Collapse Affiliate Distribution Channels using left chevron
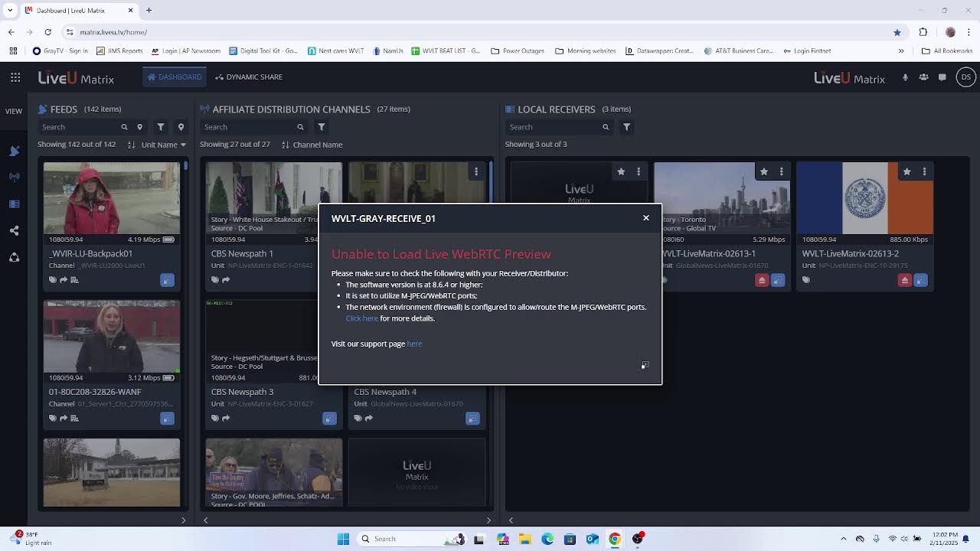This screenshot has height=551, width=980. pos(205,520)
